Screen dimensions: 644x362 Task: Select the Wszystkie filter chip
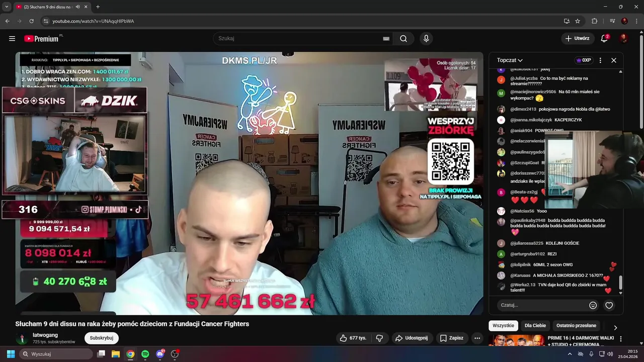503,325
